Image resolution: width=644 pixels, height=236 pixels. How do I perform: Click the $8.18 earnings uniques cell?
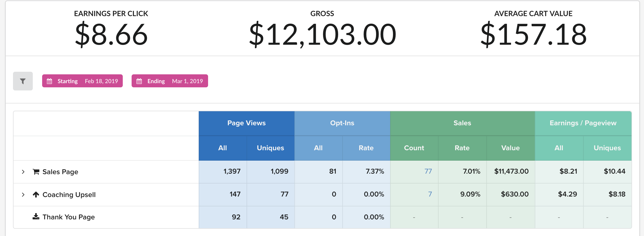tap(607, 194)
